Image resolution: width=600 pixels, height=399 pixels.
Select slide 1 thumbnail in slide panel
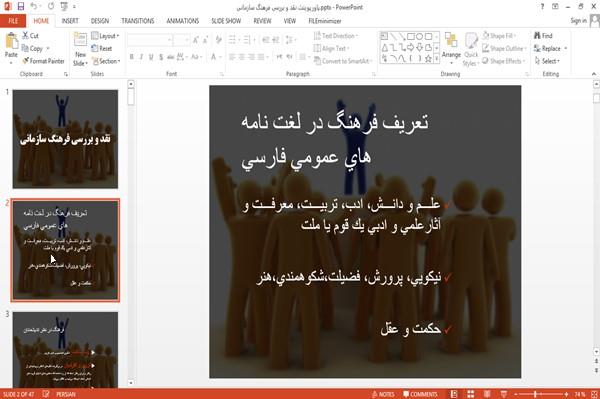65,139
